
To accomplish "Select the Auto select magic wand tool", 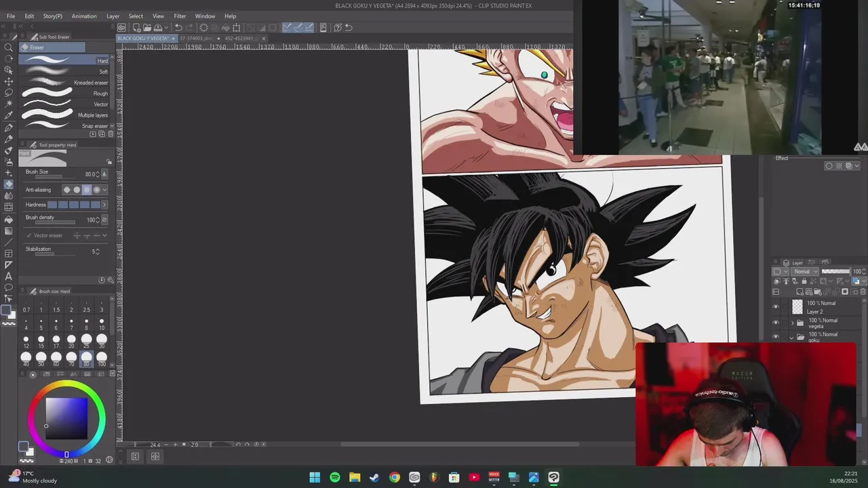I will tap(9, 104).
